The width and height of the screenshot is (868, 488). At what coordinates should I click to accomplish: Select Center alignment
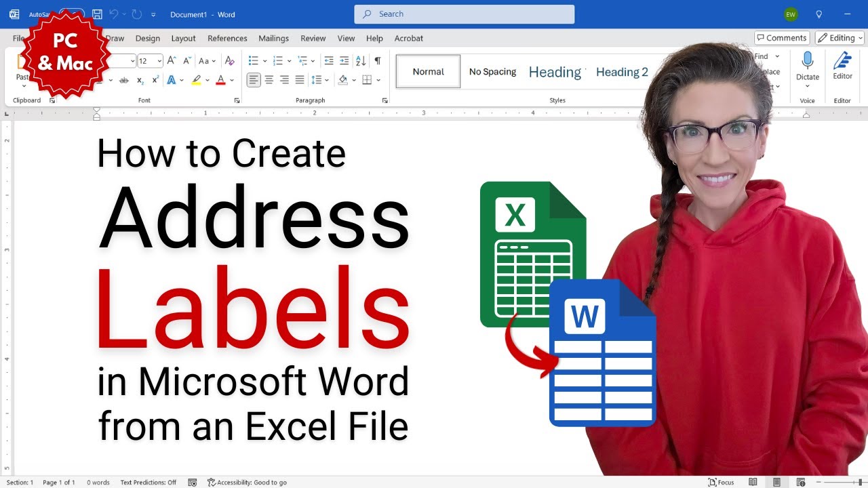pyautogui.click(x=269, y=80)
